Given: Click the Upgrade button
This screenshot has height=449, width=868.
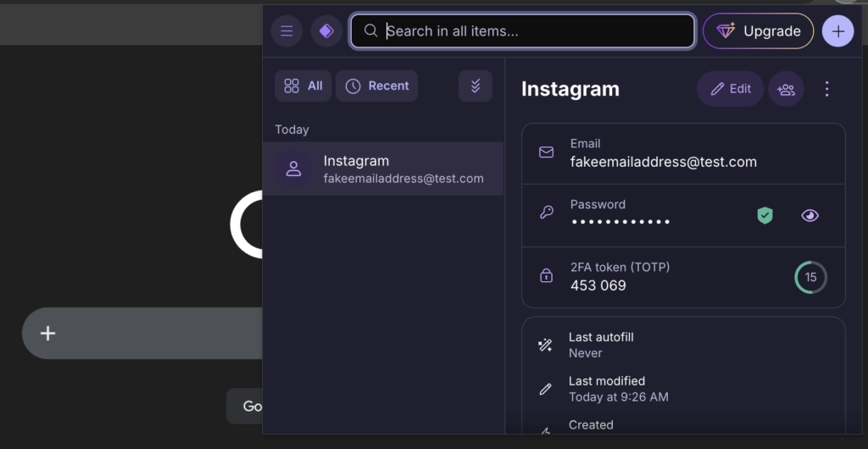Looking at the screenshot, I should click(758, 31).
